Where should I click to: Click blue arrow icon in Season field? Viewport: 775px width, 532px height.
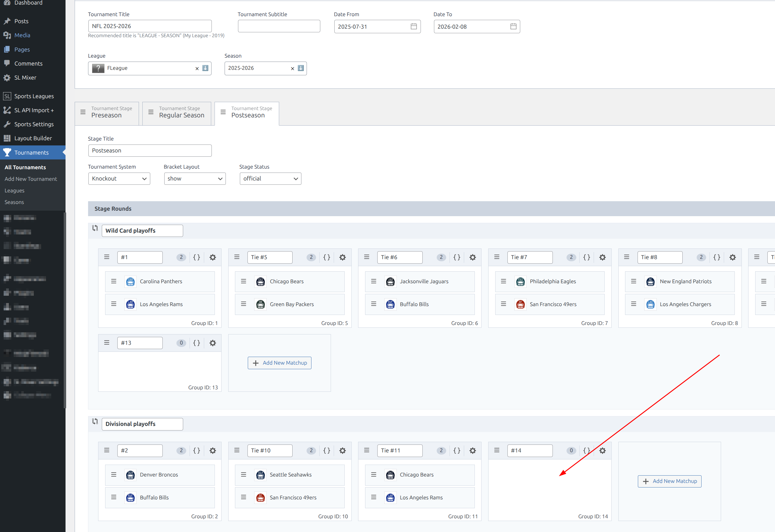click(x=300, y=68)
